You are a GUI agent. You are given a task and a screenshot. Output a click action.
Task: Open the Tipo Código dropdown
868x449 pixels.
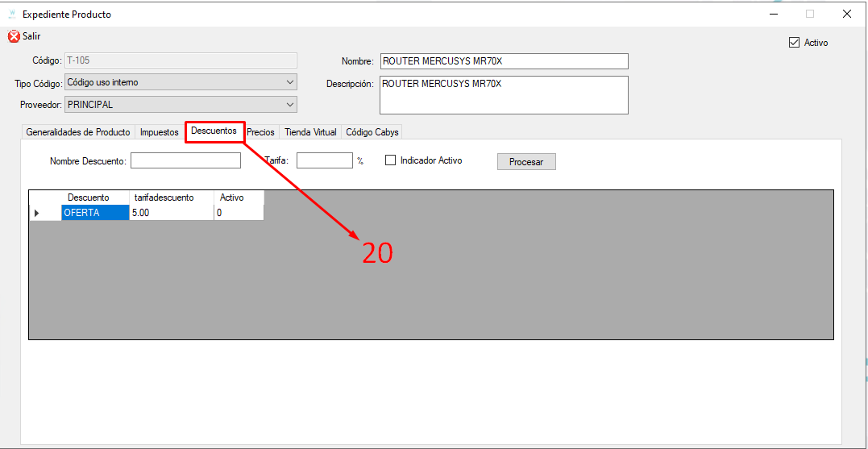[x=181, y=82]
